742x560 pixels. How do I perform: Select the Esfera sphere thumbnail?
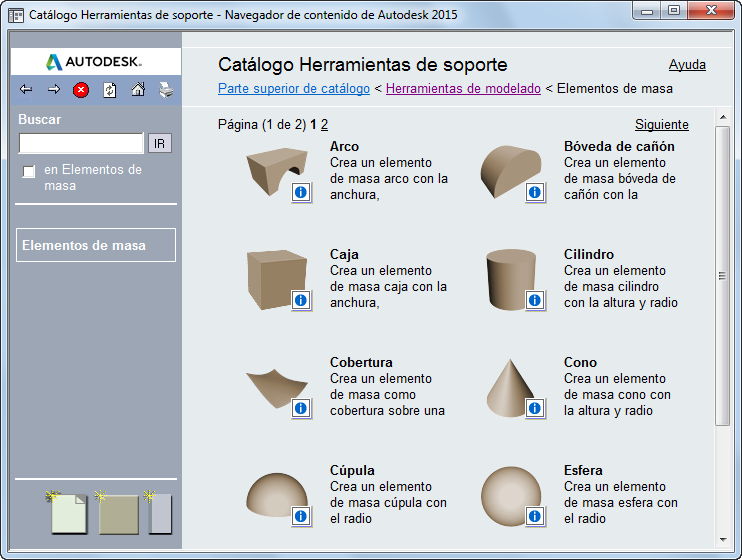511,497
